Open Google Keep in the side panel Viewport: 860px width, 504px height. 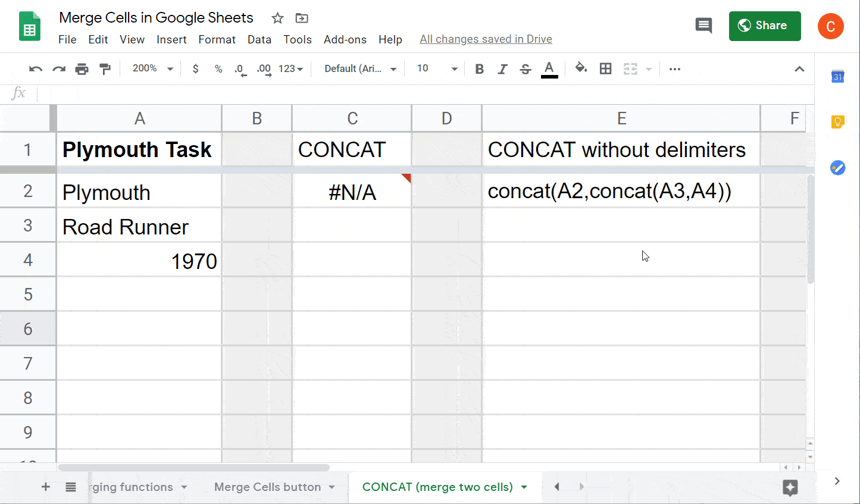[x=837, y=121]
